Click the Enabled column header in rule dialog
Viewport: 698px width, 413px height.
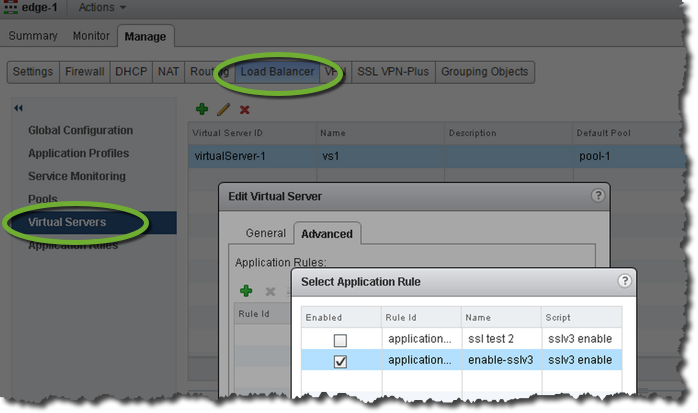click(341, 317)
